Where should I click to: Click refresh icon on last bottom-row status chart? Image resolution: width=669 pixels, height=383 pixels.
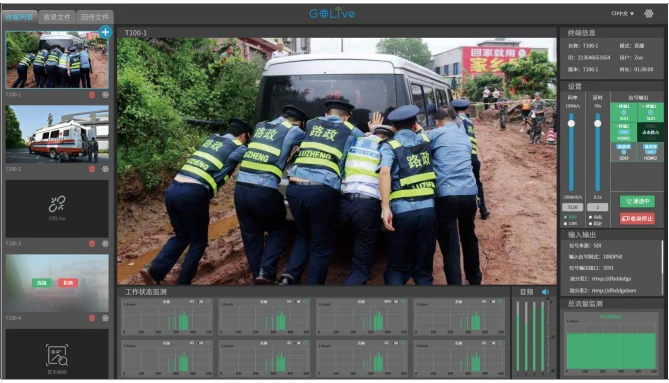(500, 343)
